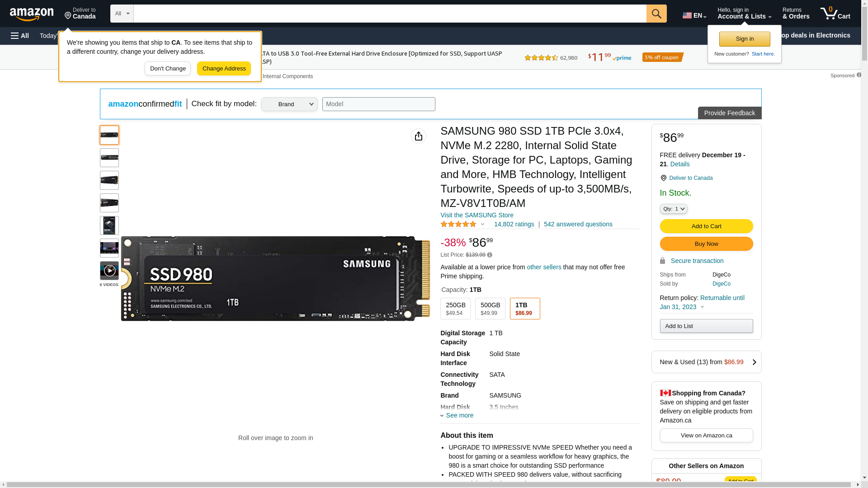Type in the Model input field
The height and width of the screenshot is (488, 868).
378,104
